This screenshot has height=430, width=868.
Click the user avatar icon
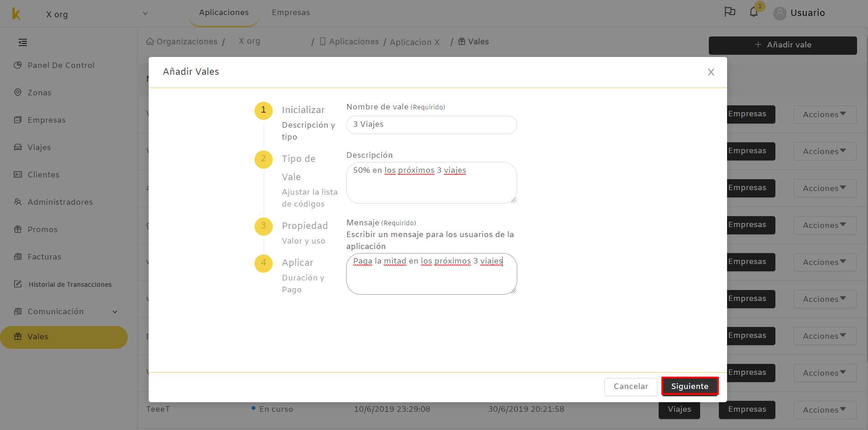pos(780,13)
